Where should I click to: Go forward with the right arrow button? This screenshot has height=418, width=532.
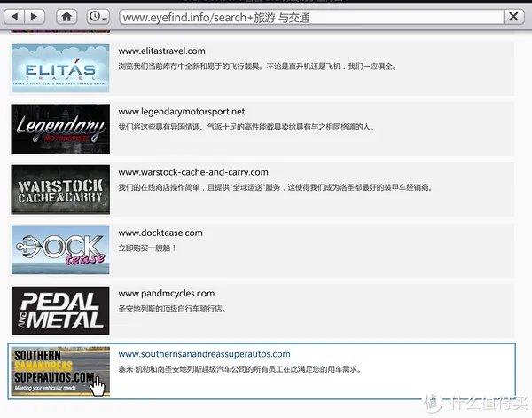tap(35, 16)
